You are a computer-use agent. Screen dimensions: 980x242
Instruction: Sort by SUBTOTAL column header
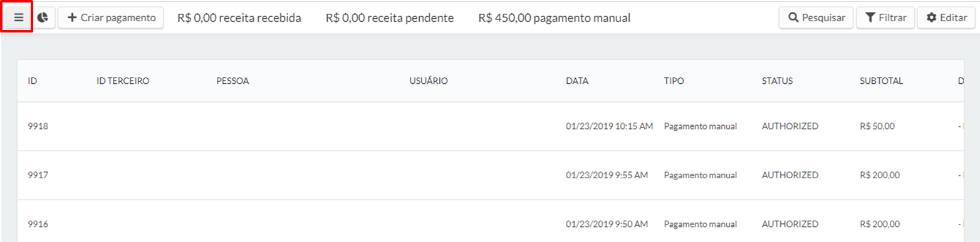[882, 81]
